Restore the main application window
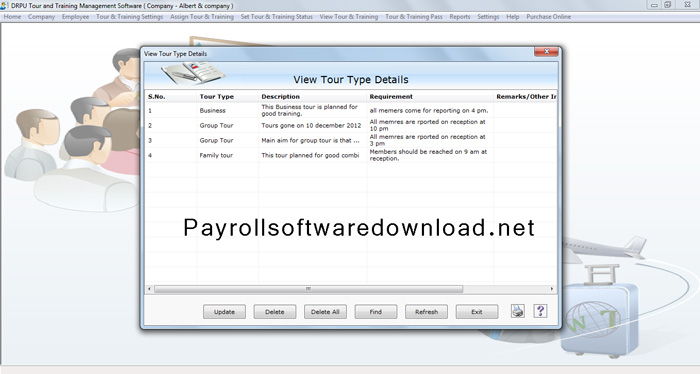Viewport: 700px width, 374px height. pyautogui.click(x=668, y=5)
